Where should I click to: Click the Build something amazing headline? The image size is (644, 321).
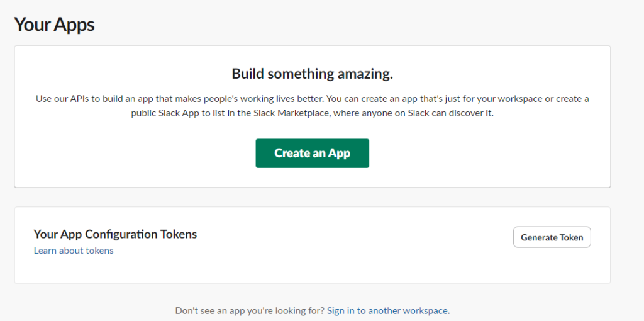point(312,74)
